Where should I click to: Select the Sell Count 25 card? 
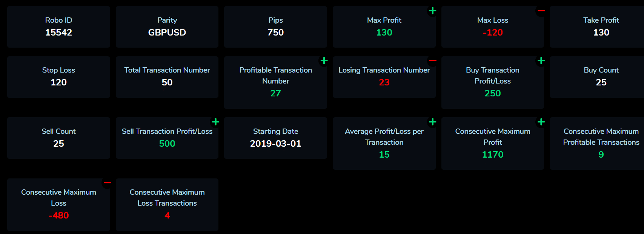point(58,138)
